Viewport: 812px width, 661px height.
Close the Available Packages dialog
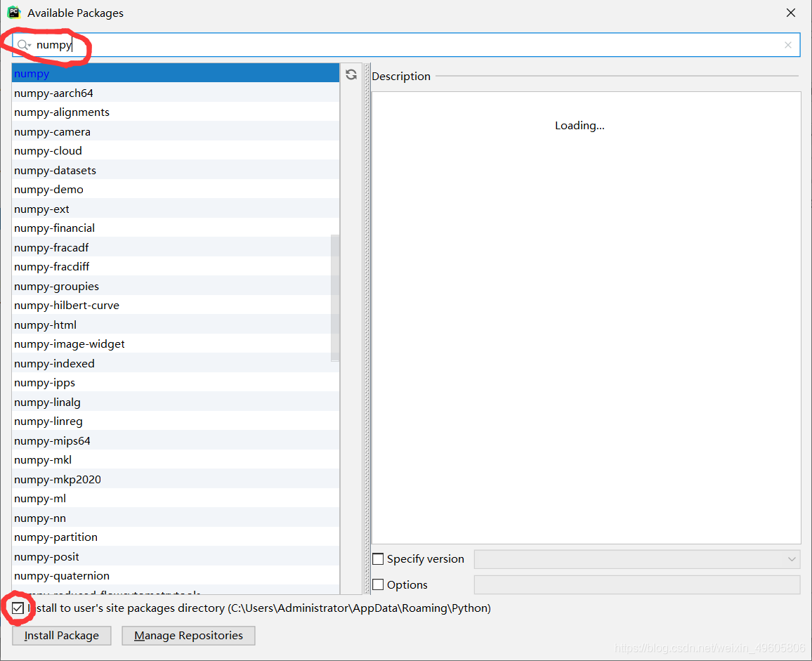790,13
